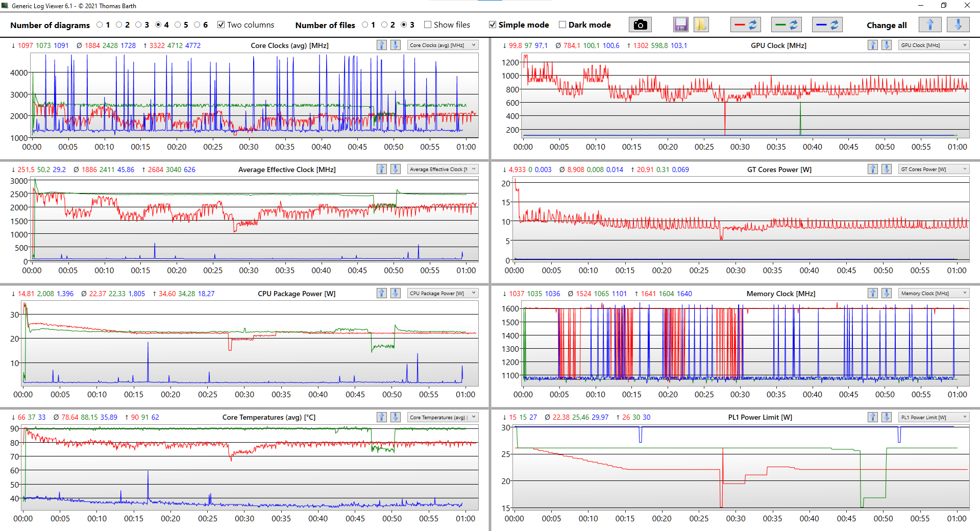Click down arrow next to GPU Clock dropdown
980x531 pixels.
click(887, 45)
